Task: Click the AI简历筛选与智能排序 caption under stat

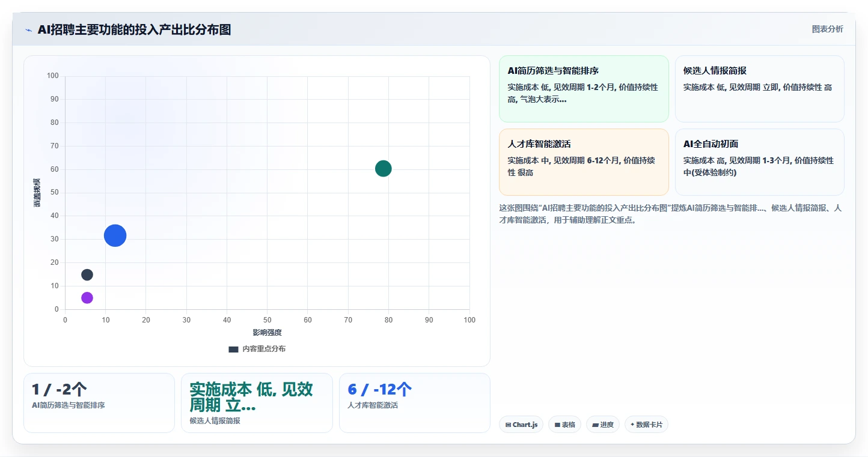Action: click(69, 405)
